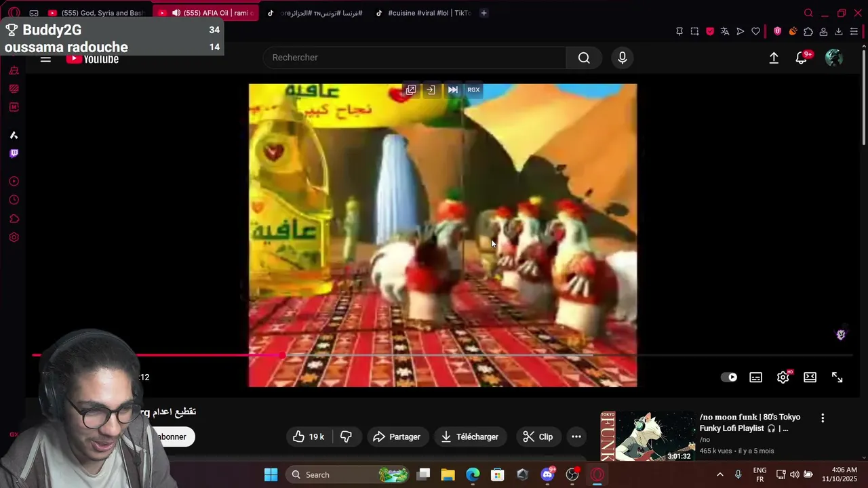Open the Opera GX main menu icon
Image resolution: width=868 pixels, height=488 pixels.
point(14,13)
